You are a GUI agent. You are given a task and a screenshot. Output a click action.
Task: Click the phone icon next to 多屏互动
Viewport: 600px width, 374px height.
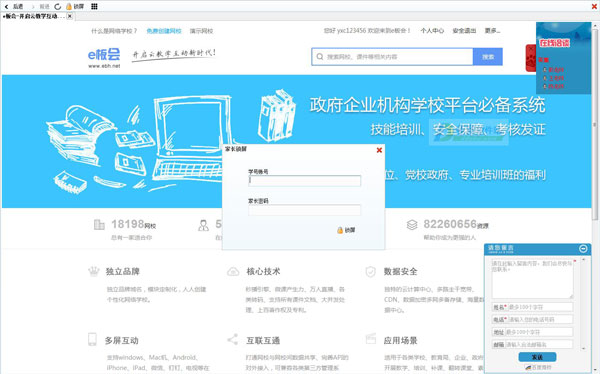pyautogui.click(x=92, y=340)
